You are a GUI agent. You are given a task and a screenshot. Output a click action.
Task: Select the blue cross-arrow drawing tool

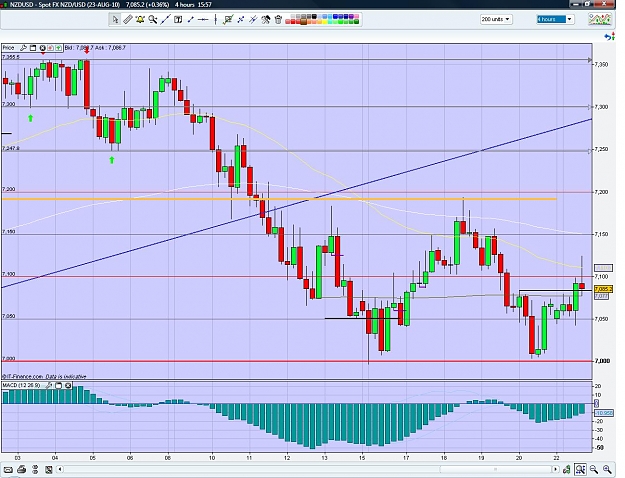(240, 19)
